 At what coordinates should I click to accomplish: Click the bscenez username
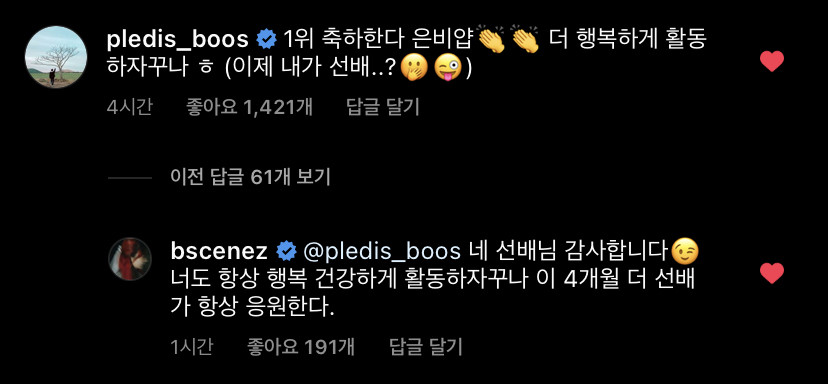(219, 251)
